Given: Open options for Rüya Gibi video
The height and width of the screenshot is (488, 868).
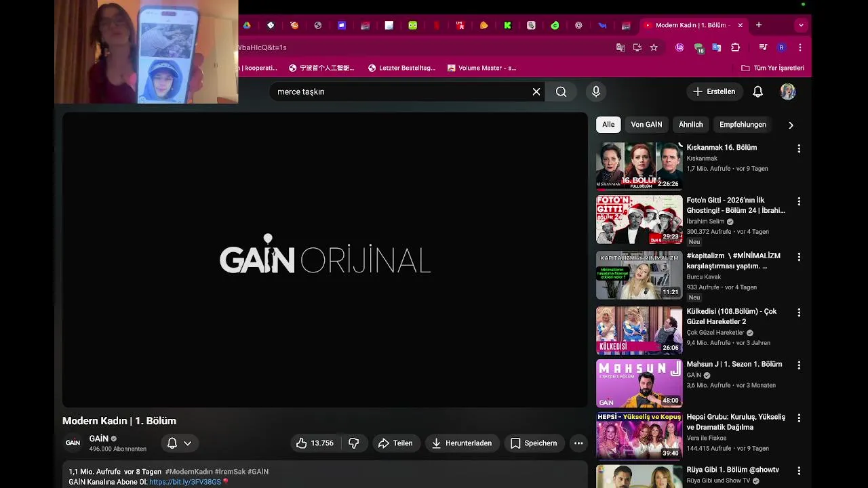Looking at the screenshot, I should coord(799,471).
